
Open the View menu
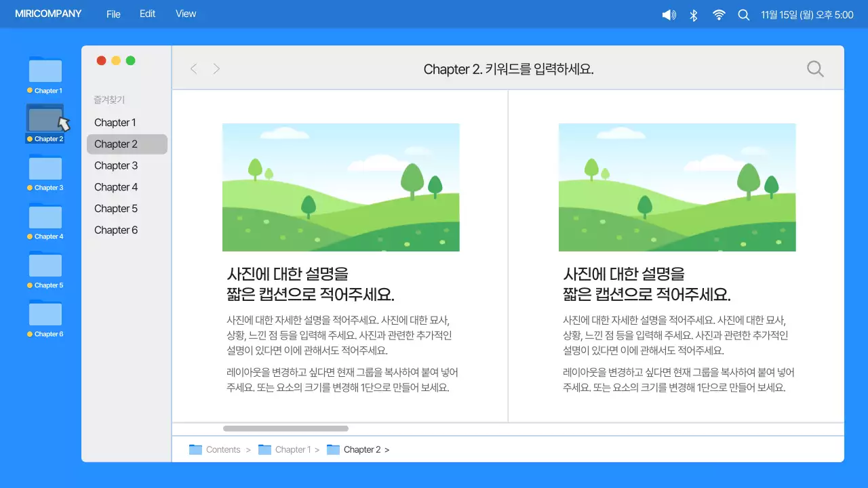tap(185, 14)
